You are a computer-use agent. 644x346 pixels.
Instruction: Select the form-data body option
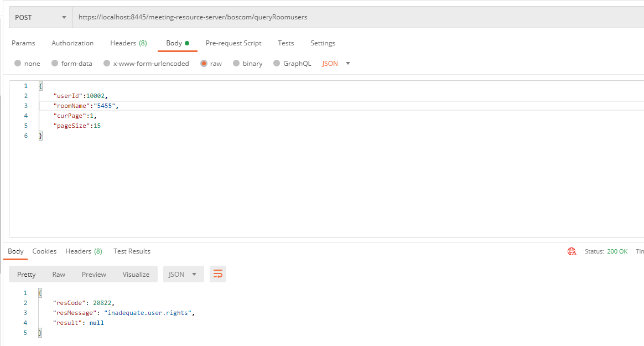[72, 63]
